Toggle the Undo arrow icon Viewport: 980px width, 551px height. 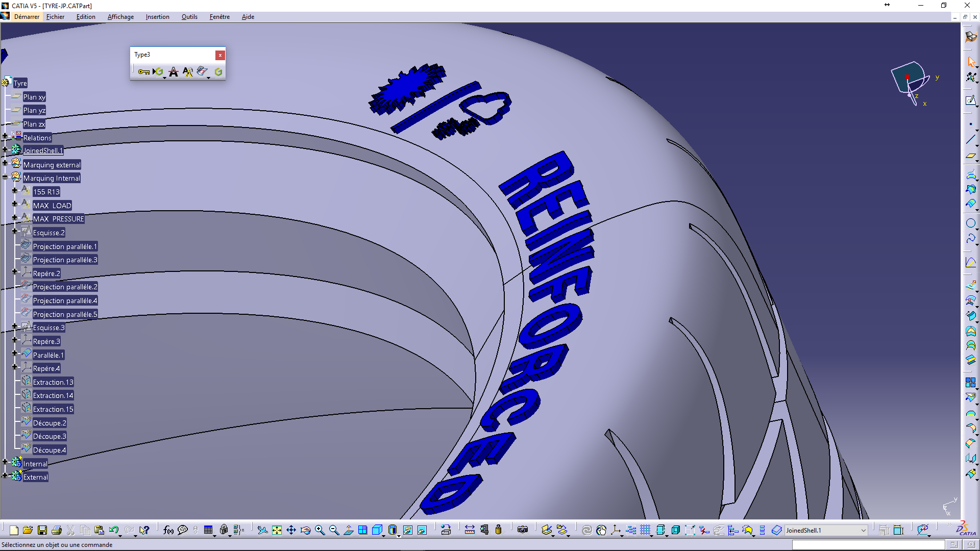point(113,530)
